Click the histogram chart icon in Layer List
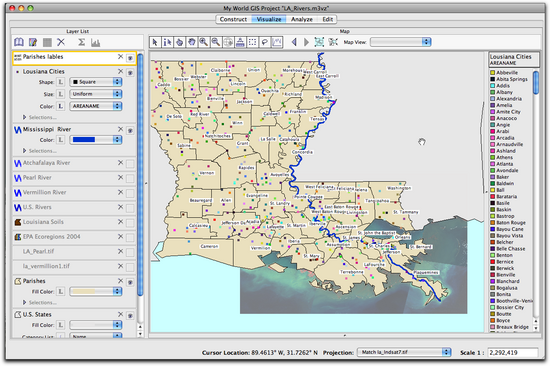This screenshot has width=550, height=366. (x=95, y=42)
